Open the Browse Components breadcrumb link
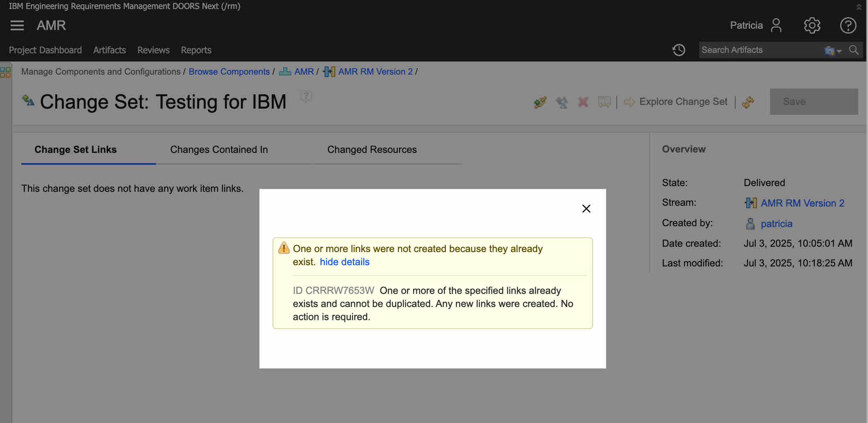Image resolution: width=868 pixels, height=423 pixels. pos(229,72)
